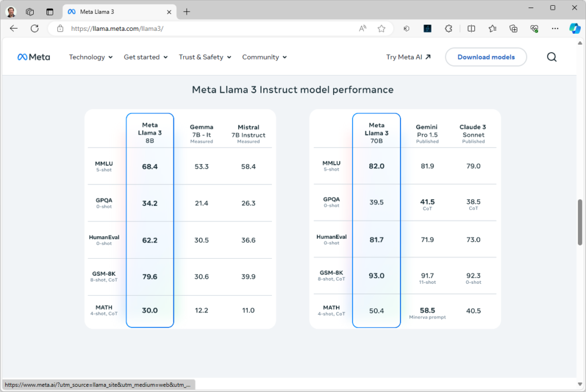The height and width of the screenshot is (392, 586).
Task: Open the browser Collections icon
Action: [513, 29]
